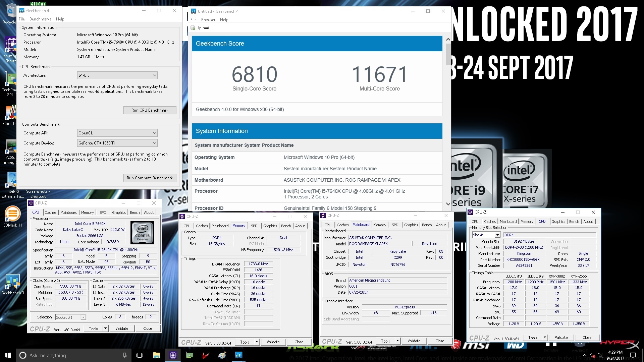644x362 pixels.
Task: Click the Part Number KHX3000C15D4/8GX field
Action: coord(524,259)
